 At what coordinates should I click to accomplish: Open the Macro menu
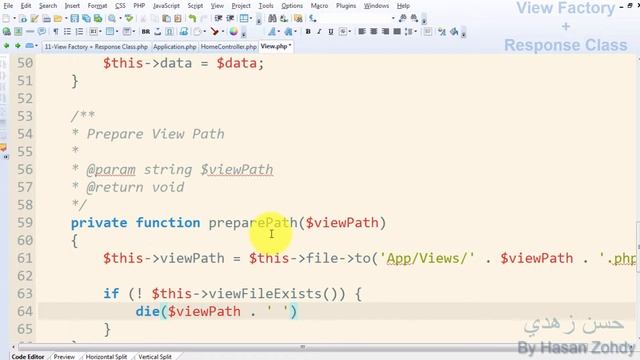pos(319,6)
